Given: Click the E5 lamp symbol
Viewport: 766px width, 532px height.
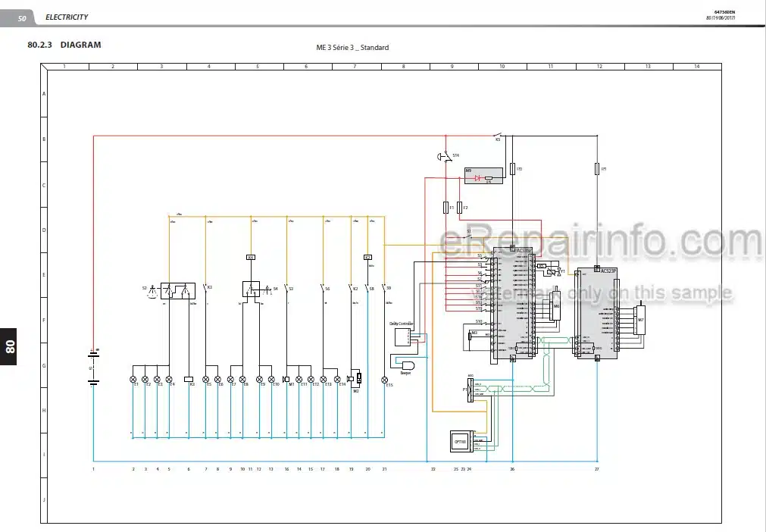Looking at the screenshot, I should pyautogui.click(x=205, y=379).
